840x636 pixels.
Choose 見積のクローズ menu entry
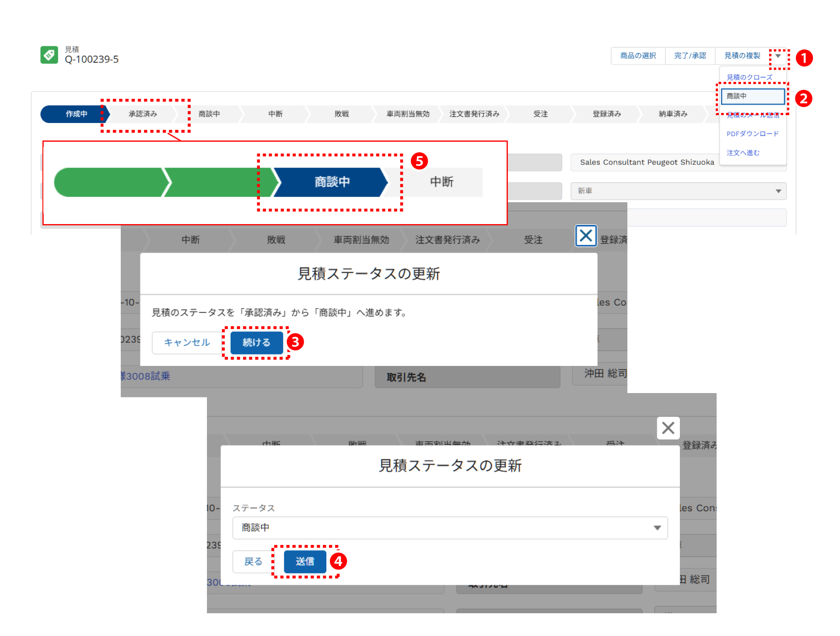click(x=749, y=77)
